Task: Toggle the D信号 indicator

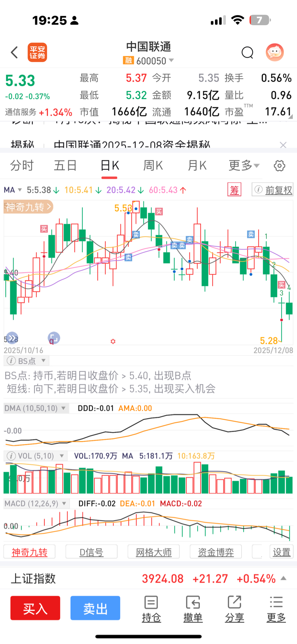Action: coord(92,552)
